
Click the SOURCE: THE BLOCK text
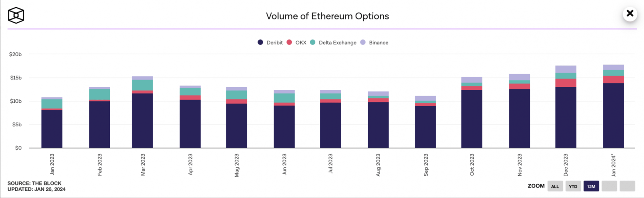click(x=34, y=183)
